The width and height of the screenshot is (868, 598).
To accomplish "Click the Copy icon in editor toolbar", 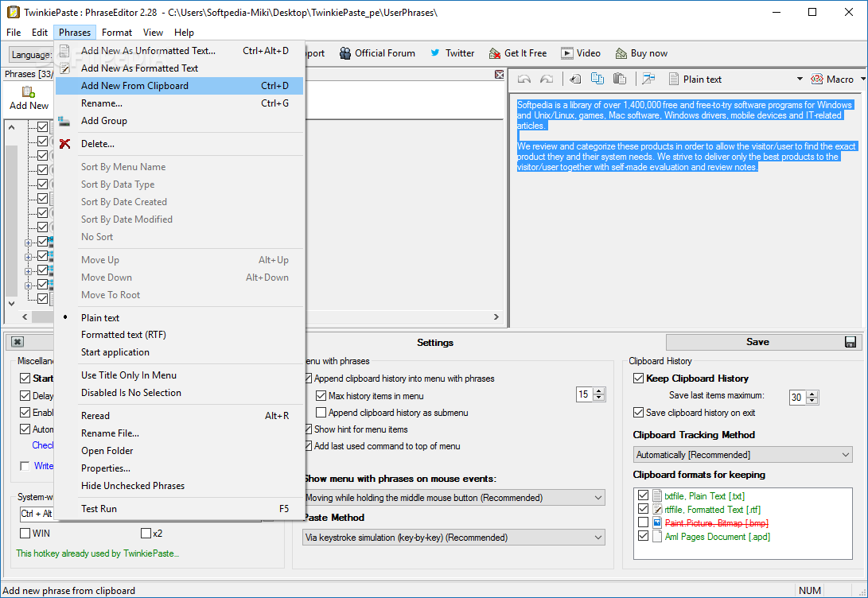I will pos(597,79).
